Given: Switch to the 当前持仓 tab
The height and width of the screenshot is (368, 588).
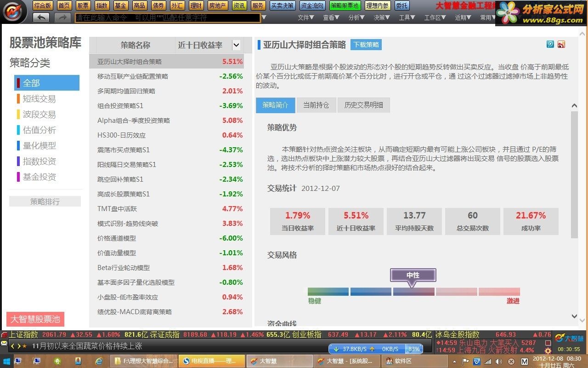Looking at the screenshot, I should pos(316,105).
